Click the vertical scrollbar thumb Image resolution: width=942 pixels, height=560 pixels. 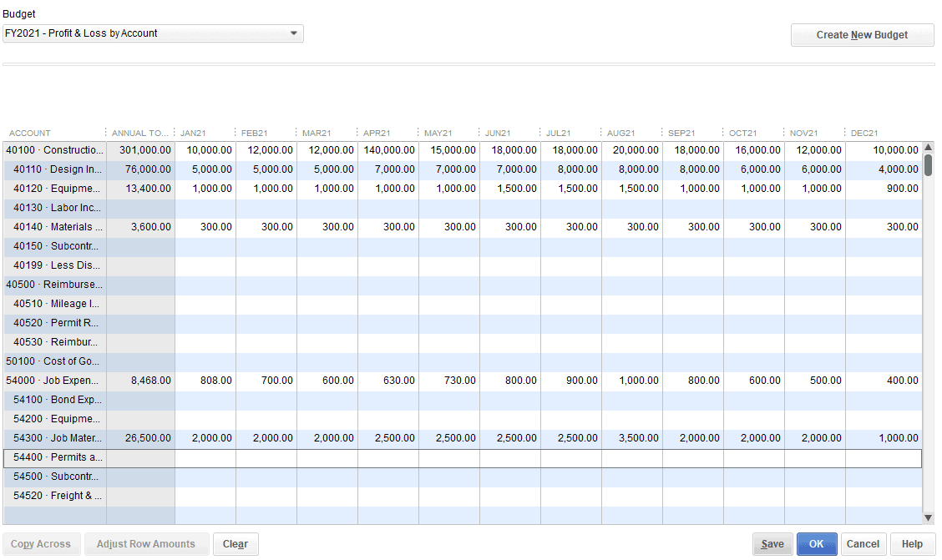928,165
